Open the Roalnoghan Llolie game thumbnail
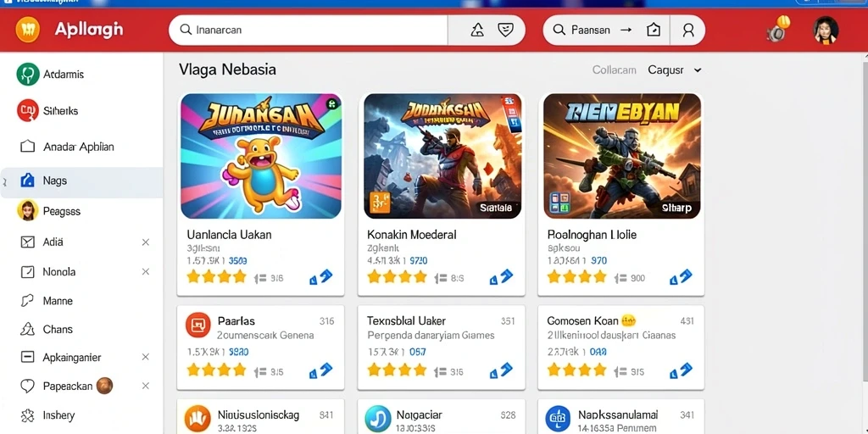This screenshot has height=434, width=868. 622,156
